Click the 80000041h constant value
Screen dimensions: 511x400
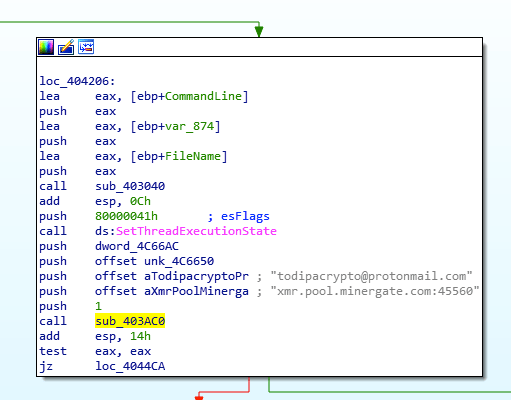click(x=126, y=216)
